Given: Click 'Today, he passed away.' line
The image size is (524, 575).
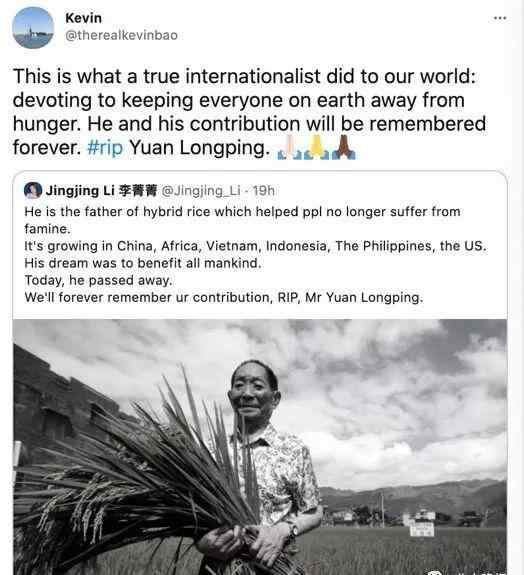Looking at the screenshot, I should (98, 281).
